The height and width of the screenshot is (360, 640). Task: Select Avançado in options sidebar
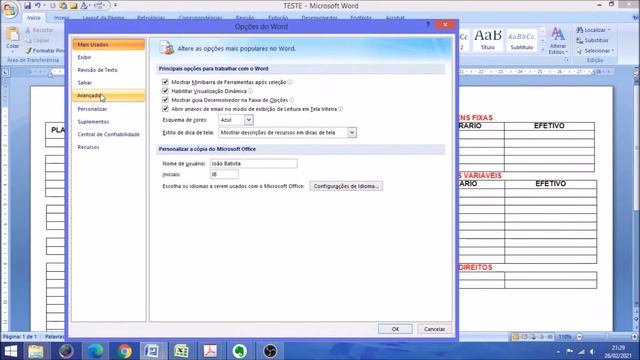pyautogui.click(x=109, y=96)
